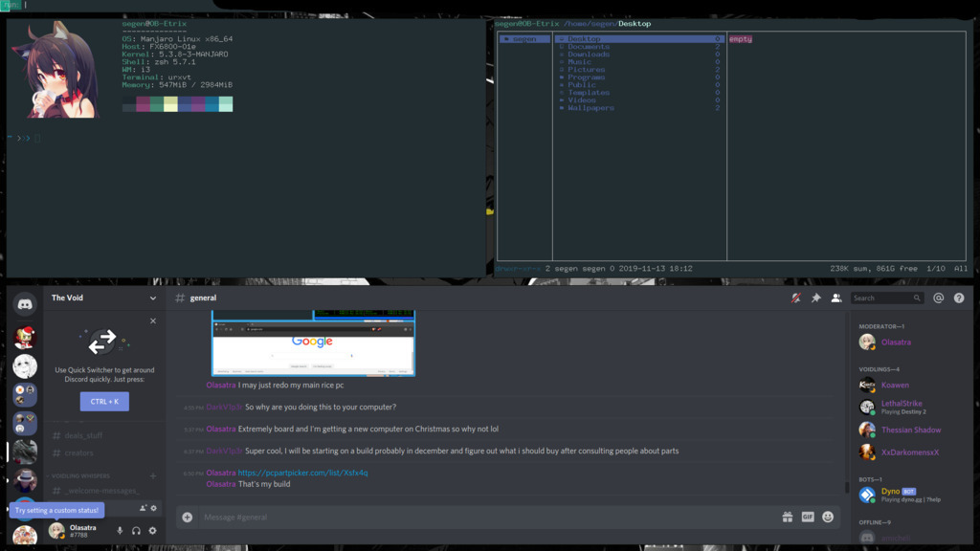Toggle microphone mute in user panel
Viewport: 980px width, 551px height.
(120, 531)
